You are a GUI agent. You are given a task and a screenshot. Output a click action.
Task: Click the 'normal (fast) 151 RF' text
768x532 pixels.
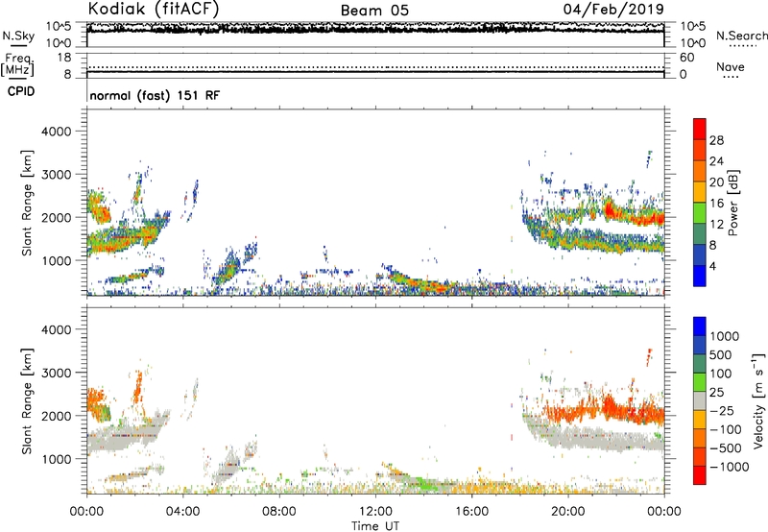pos(155,95)
